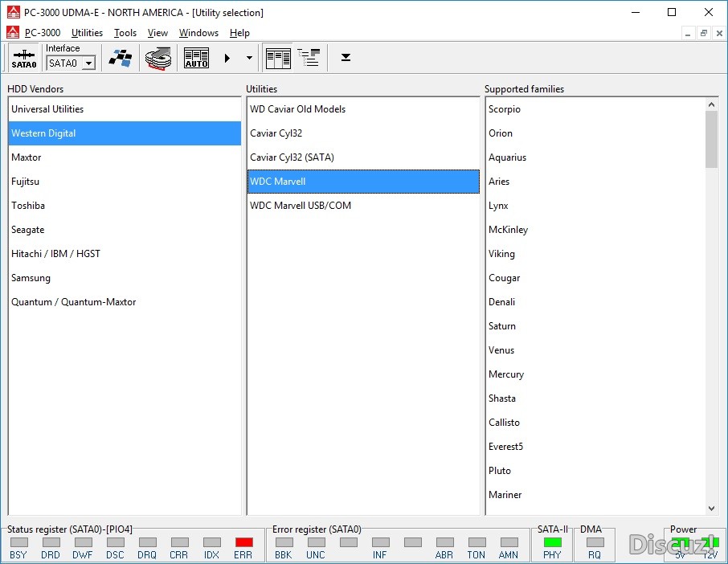Image resolution: width=728 pixels, height=564 pixels.
Task: Select the column list view icon
Action: click(x=278, y=58)
